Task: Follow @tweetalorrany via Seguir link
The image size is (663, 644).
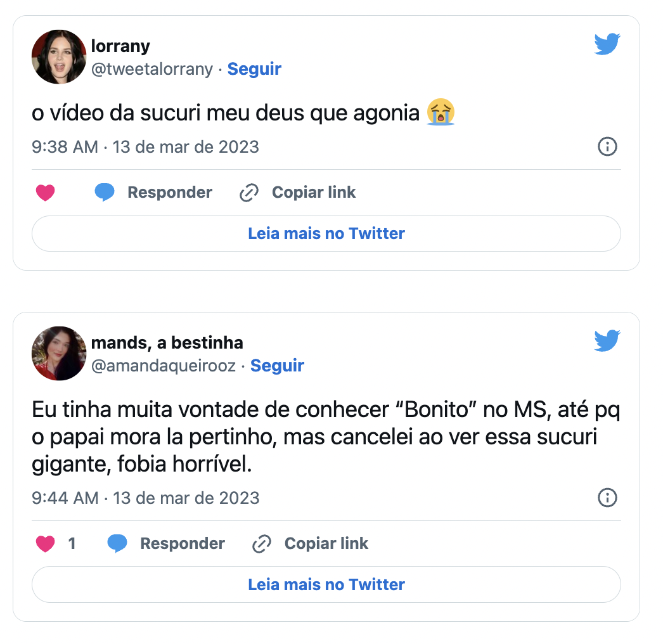Action: coord(254,69)
